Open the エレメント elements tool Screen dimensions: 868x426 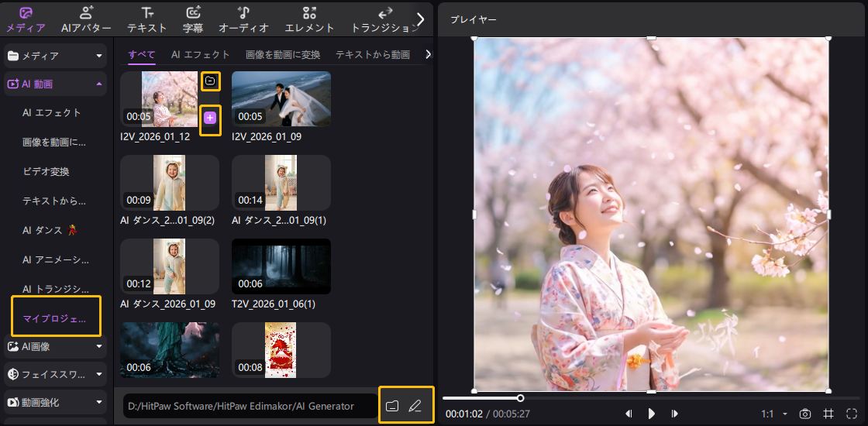(309, 20)
